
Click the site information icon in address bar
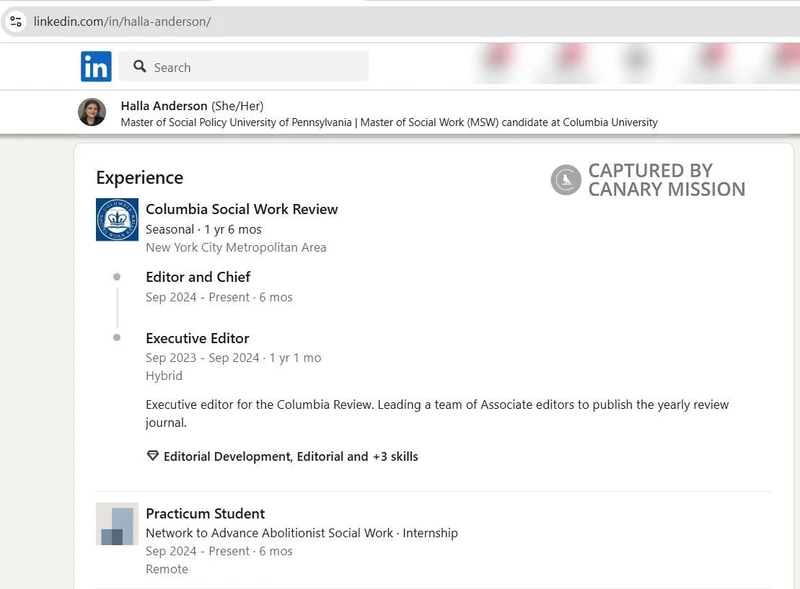tap(16, 21)
